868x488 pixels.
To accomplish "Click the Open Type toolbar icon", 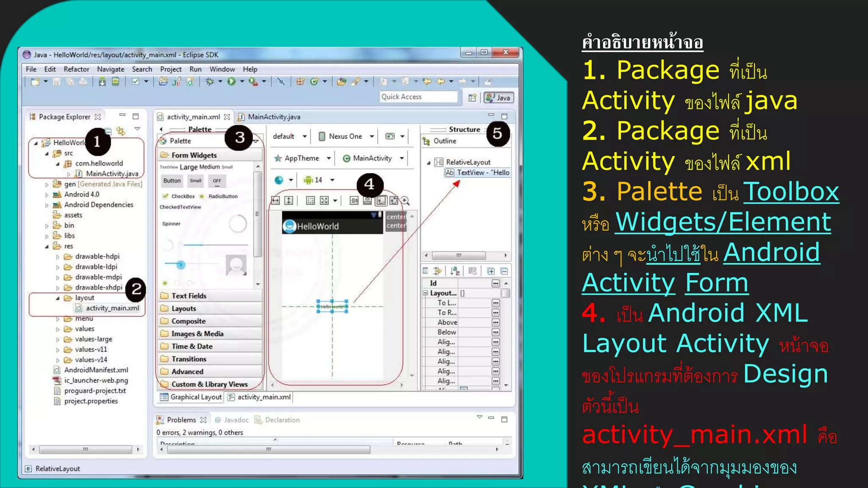I will [x=342, y=81].
